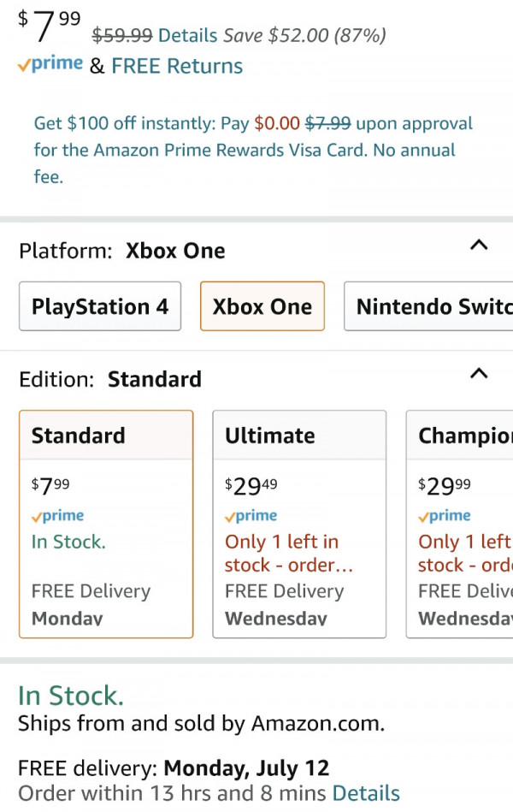Open the FREE Returns link
Viewport: 513px width, 812px height.
pyautogui.click(x=177, y=66)
